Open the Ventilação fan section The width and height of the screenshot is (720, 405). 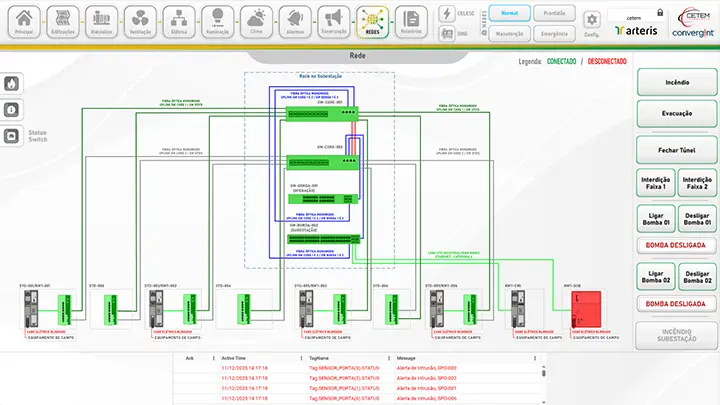(141, 20)
